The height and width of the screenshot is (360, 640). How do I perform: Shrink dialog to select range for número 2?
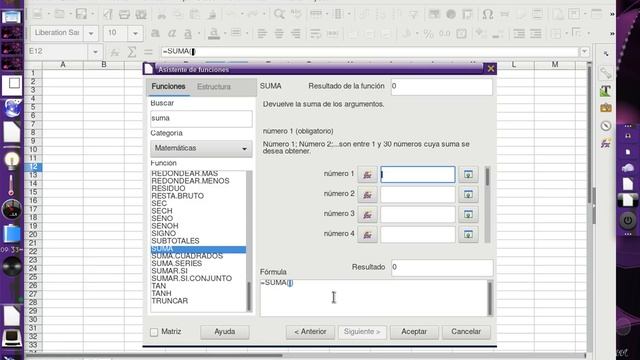click(468, 195)
